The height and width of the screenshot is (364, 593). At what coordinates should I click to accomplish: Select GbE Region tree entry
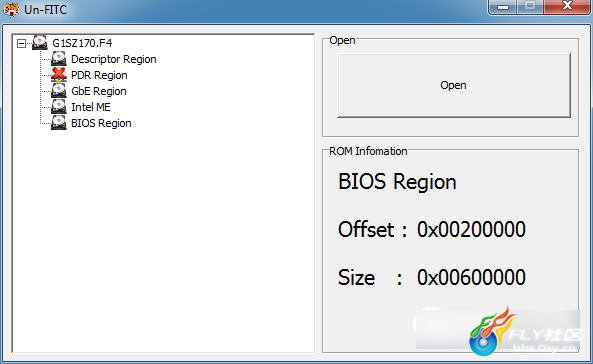99,91
